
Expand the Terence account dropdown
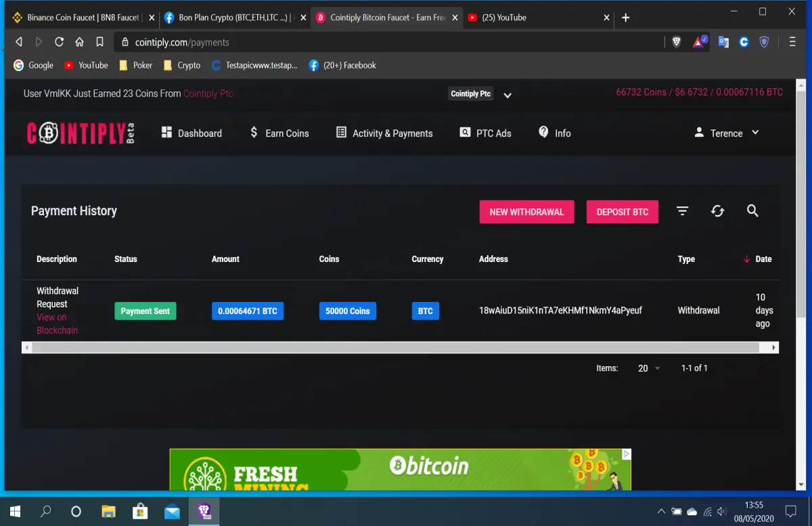727,133
